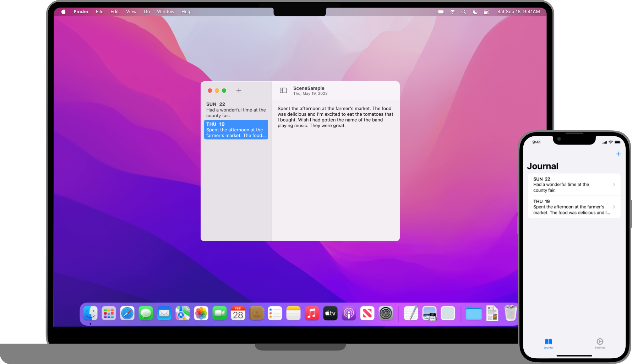Open SUN 22 county fair entry chevron on iPhone
Viewport: 632px width, 364px height.
[x=614, y=184]
